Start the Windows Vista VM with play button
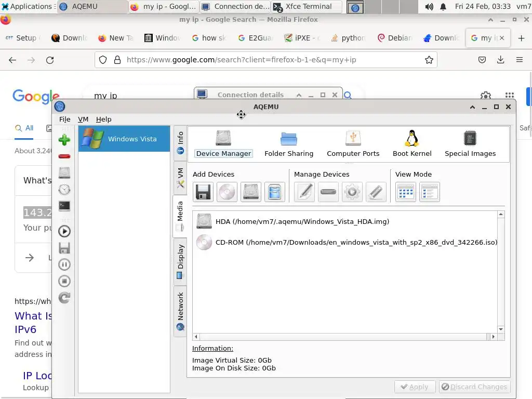The height and width of the screenshot is (399, 532). (x=64, y=231)
